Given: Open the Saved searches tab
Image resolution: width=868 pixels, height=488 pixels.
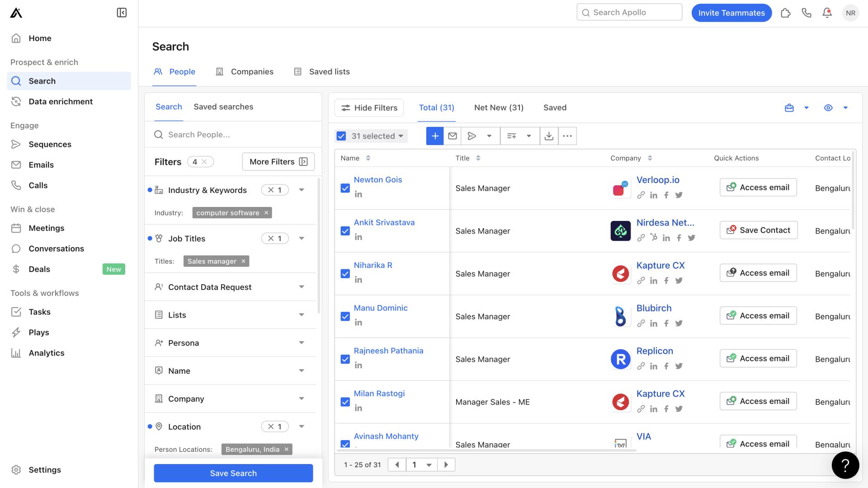Looking at the screenshot, I should (x=223, y=107).
